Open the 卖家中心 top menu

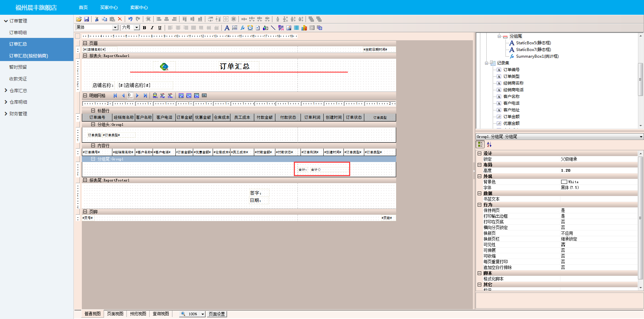(139, 7)
